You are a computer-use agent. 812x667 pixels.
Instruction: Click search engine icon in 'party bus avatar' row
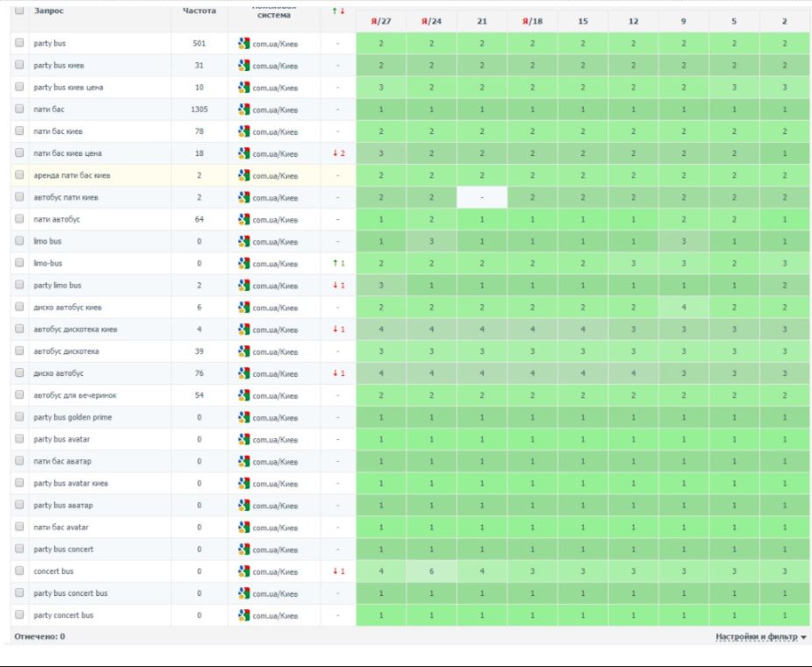pyautogui.click(x=244, y=439)
